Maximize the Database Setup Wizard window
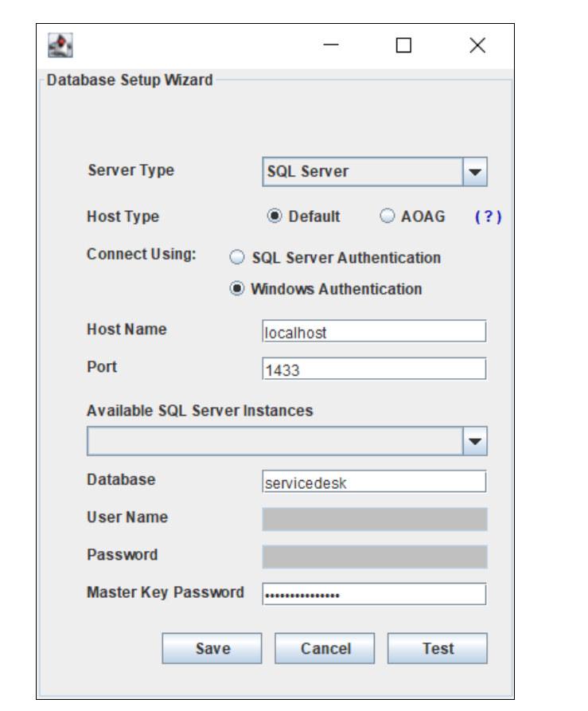 (403, 45)
